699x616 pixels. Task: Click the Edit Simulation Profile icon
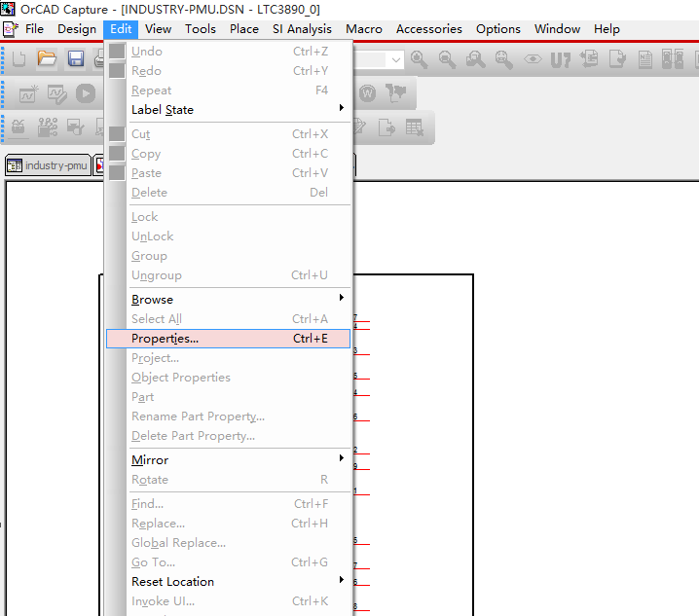(57, 94)
